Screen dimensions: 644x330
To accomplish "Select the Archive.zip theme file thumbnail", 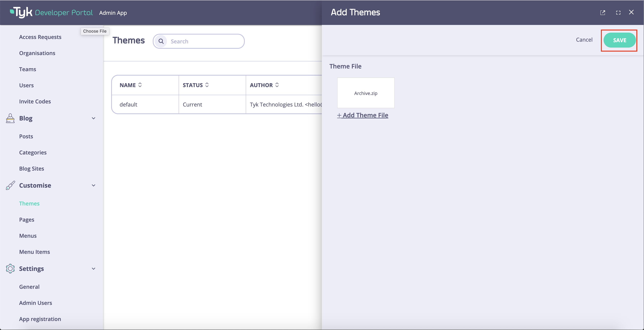I will coord(366,93).
